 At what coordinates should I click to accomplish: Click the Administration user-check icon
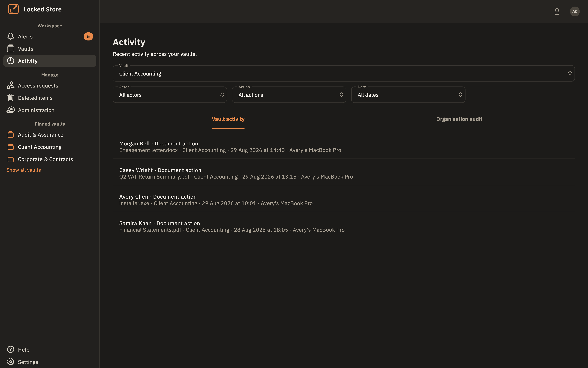tap(10, 110)
